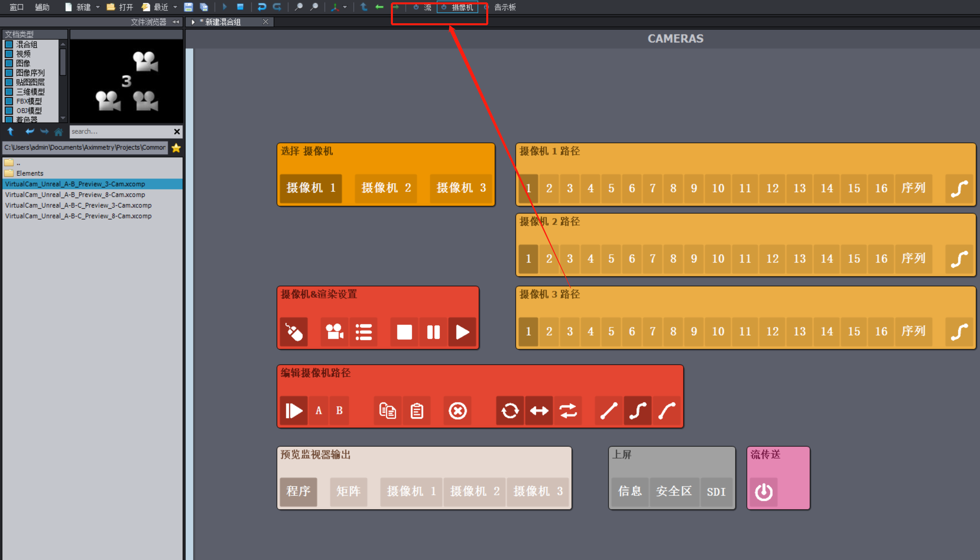
Task: Expand the 最近 recent files dropdown
Action: (x=175, y=7)
